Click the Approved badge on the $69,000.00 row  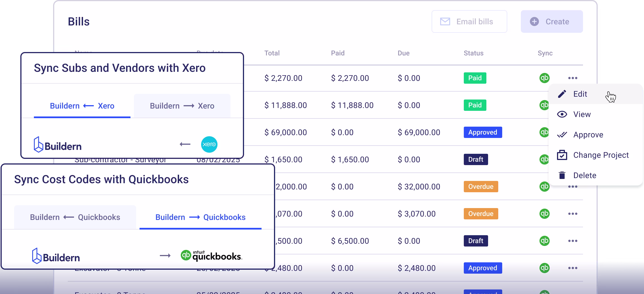click(483, 132)
